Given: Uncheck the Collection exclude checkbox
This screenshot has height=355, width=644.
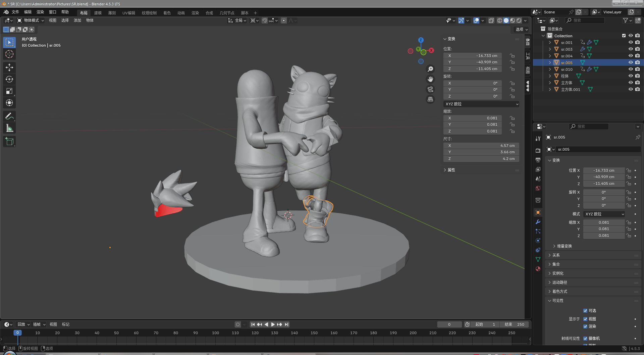Looking at the screenshot, I should coord(624,36).
